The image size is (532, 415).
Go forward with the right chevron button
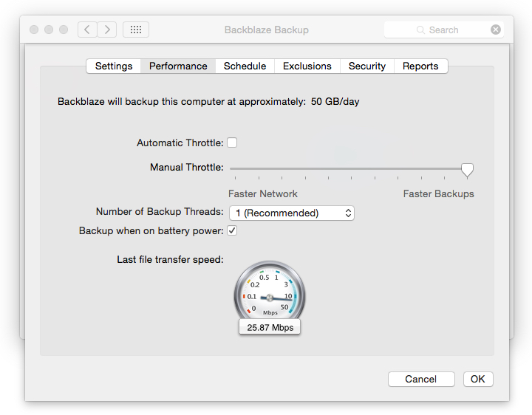point(107,30)
